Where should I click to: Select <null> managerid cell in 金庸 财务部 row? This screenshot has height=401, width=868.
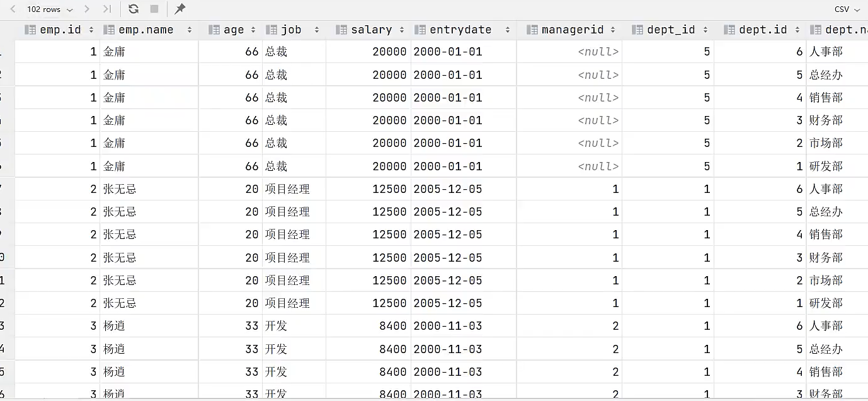pyautogui.click(x=569, y=120)
